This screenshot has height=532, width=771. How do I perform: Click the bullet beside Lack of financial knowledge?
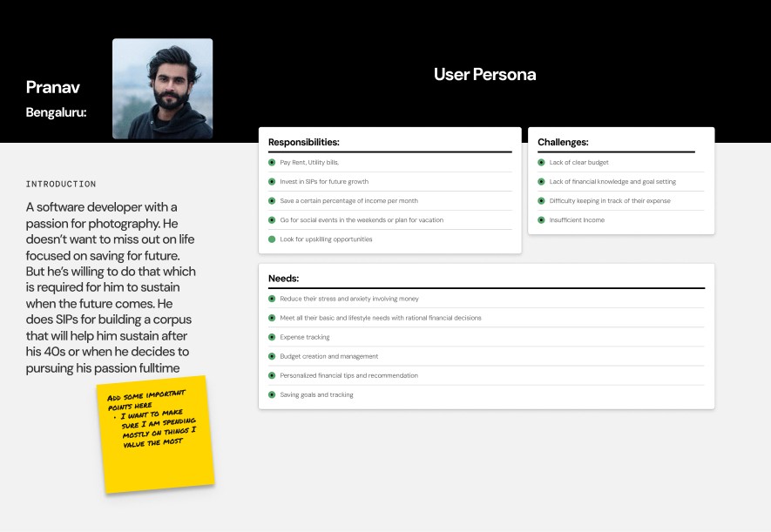click(x=541, y=182)
